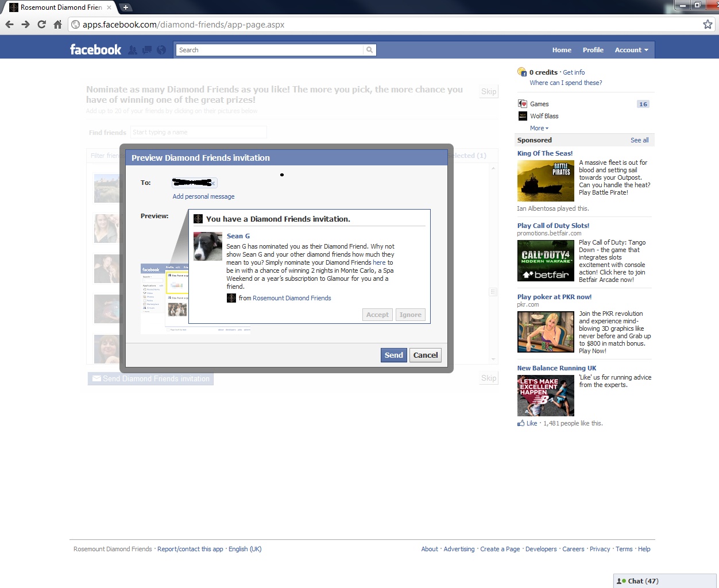719x588 pixels.
Task: Click Sean G's dog profile picture
Action: (x=208, y=246)
